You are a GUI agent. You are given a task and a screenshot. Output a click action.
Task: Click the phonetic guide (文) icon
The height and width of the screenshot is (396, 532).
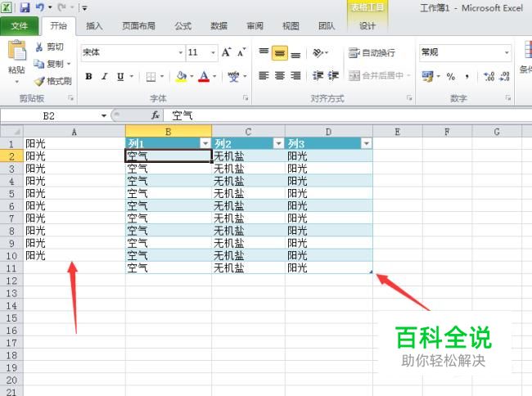233,77
